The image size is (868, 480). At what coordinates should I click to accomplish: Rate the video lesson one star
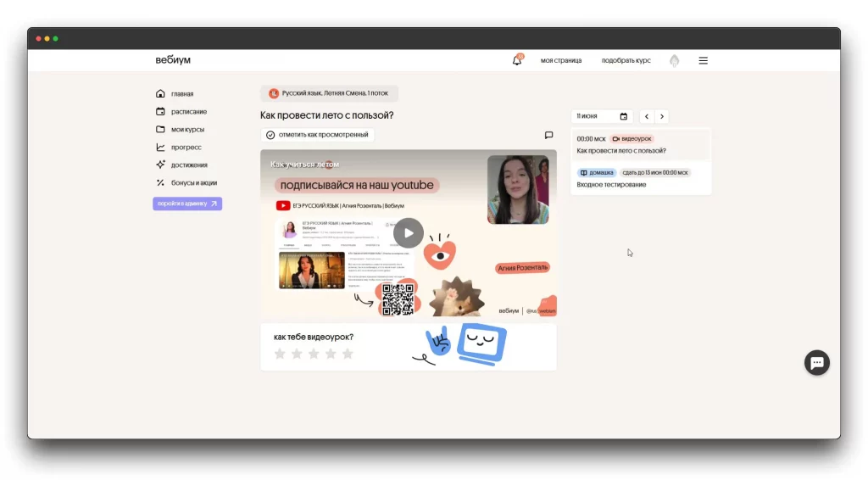(x=280, y=354)
